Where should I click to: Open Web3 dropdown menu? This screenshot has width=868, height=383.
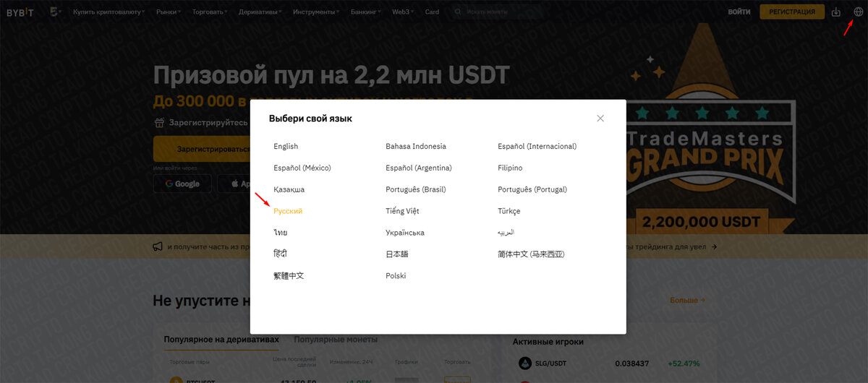tap(403, 12)
